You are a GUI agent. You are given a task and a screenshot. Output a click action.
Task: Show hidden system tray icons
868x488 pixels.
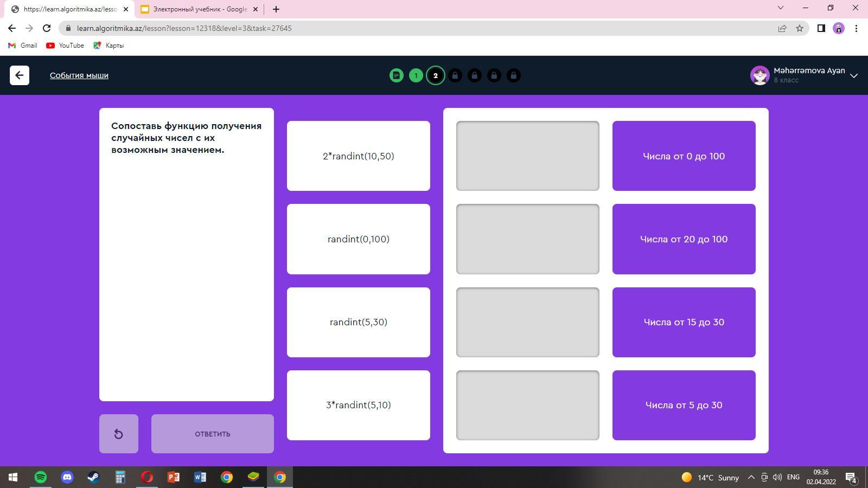coord(751,477)
